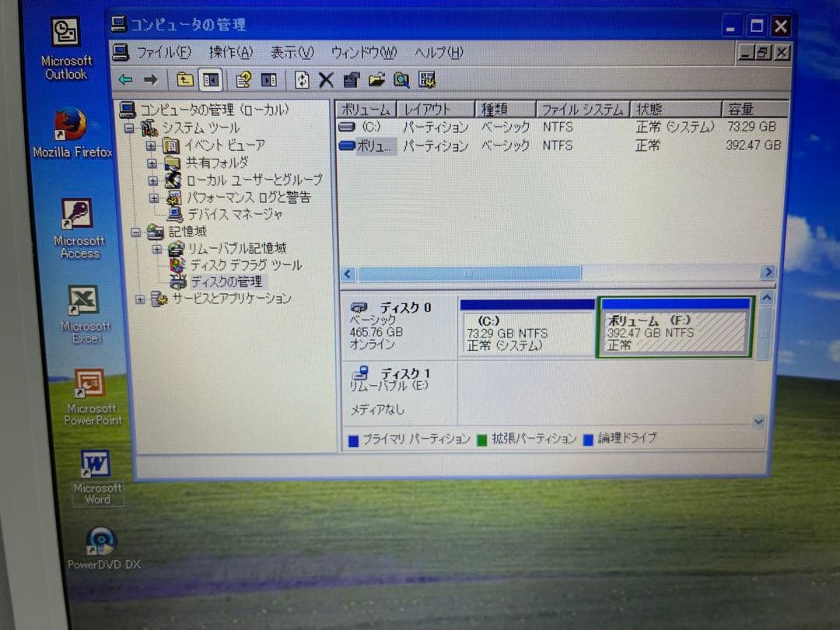Click the up one level folder icon

click(x=184, y=79)
